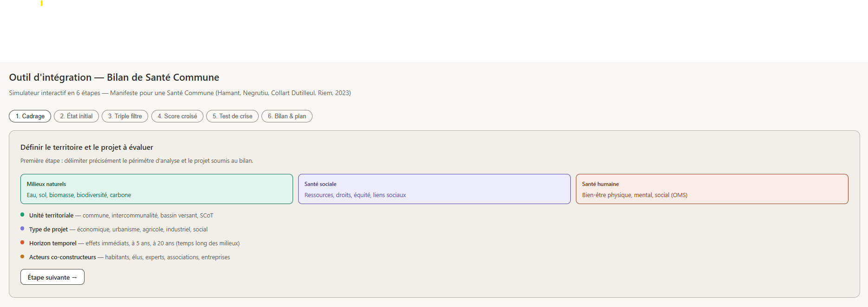Screen dimensions: 868x307
Task: Select the 5. Test de crise tab
Action: 232,116
